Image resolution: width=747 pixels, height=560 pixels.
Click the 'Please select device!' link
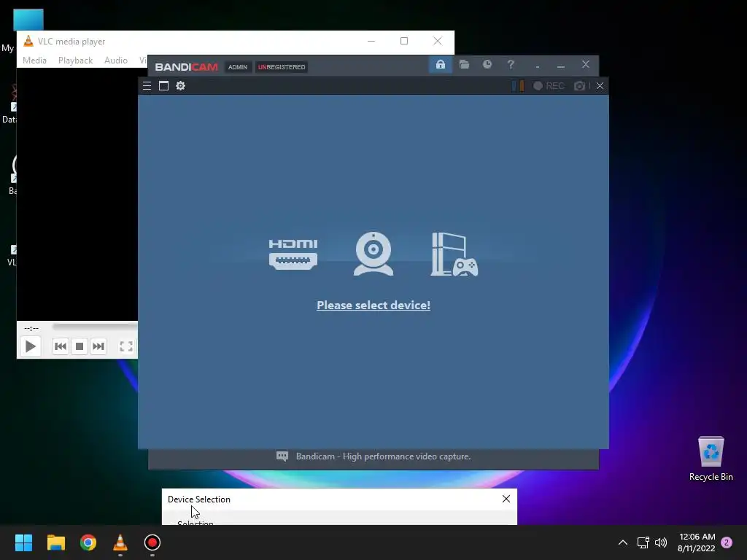373,306
